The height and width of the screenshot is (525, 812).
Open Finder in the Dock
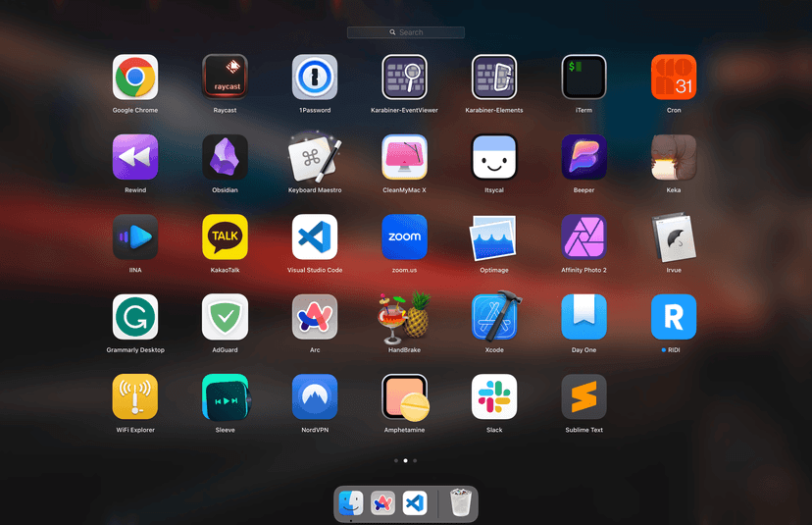(x=351, y=503)
